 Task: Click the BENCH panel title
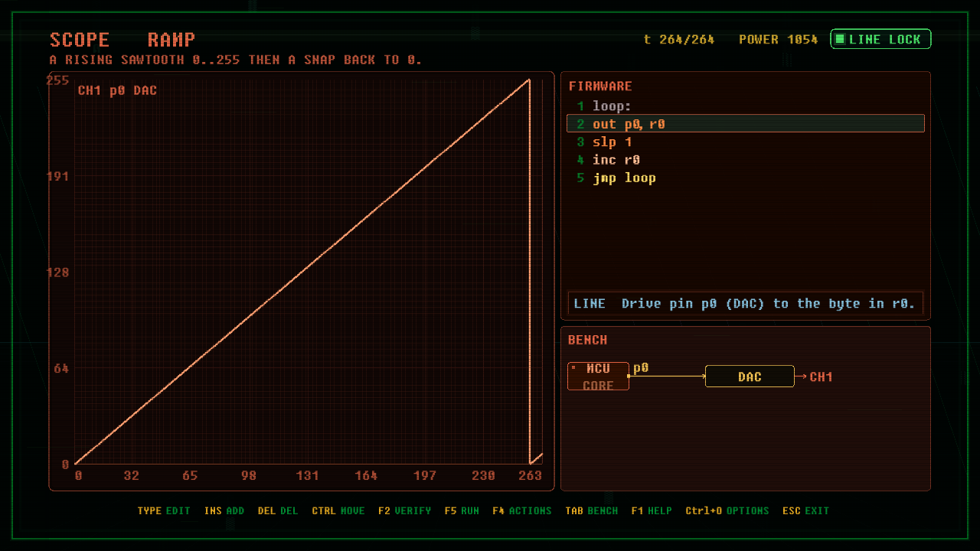(x=587, y=340)
